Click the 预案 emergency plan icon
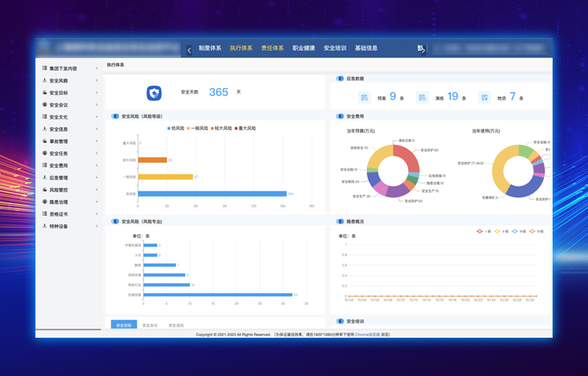Screen dimensions: 588x376 364,97
